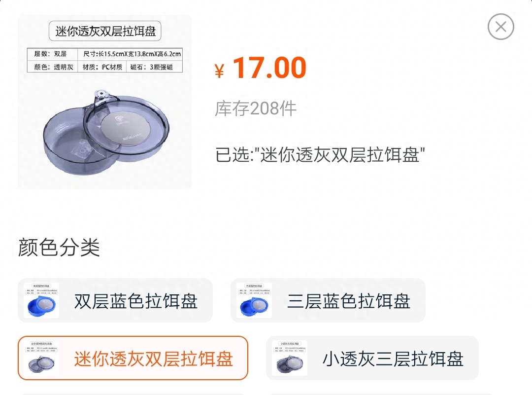Open the large gray bait tray preview image
Image resolution: width=532 pixels, height=395 pixels.
pyautogui.click(x=105, y=102)
